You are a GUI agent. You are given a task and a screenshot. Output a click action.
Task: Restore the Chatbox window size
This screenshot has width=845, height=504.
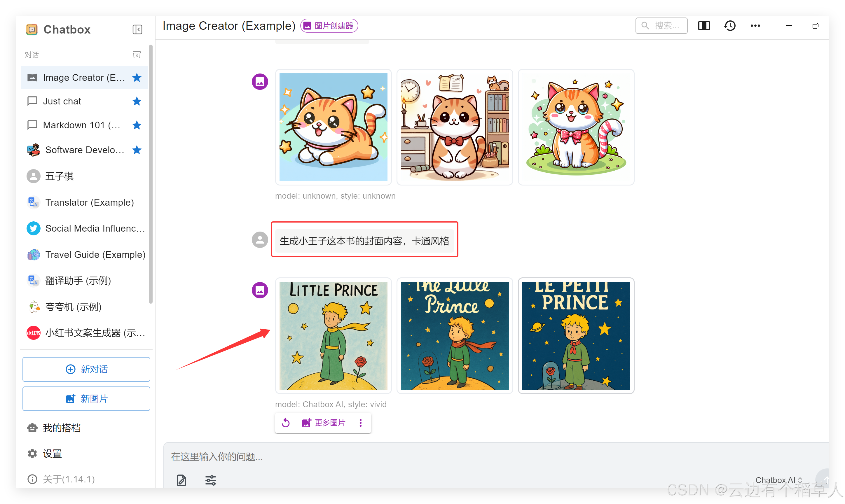[815, 26]
